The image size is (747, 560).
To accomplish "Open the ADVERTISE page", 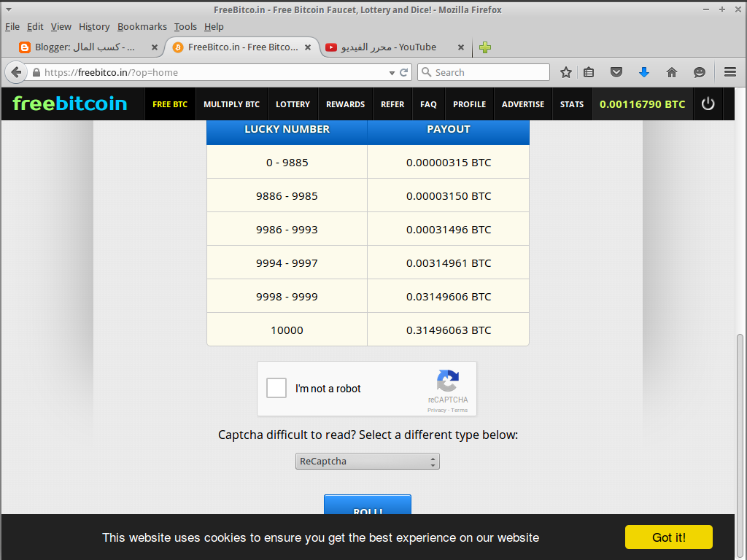I will point(522,104).
